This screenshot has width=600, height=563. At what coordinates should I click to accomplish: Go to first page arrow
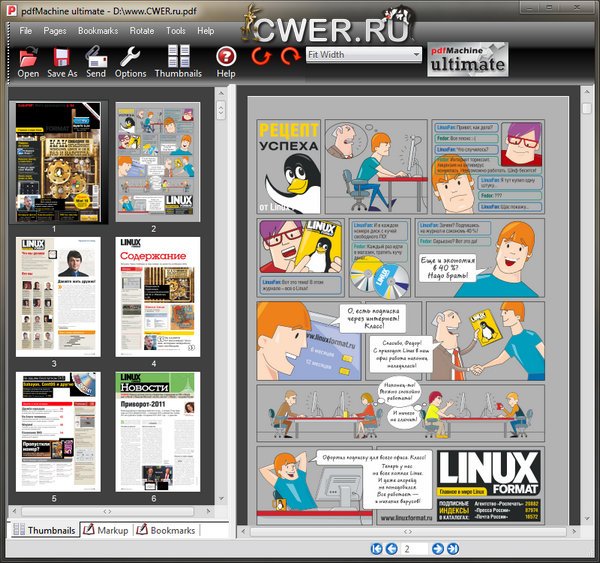coord(377,549)
